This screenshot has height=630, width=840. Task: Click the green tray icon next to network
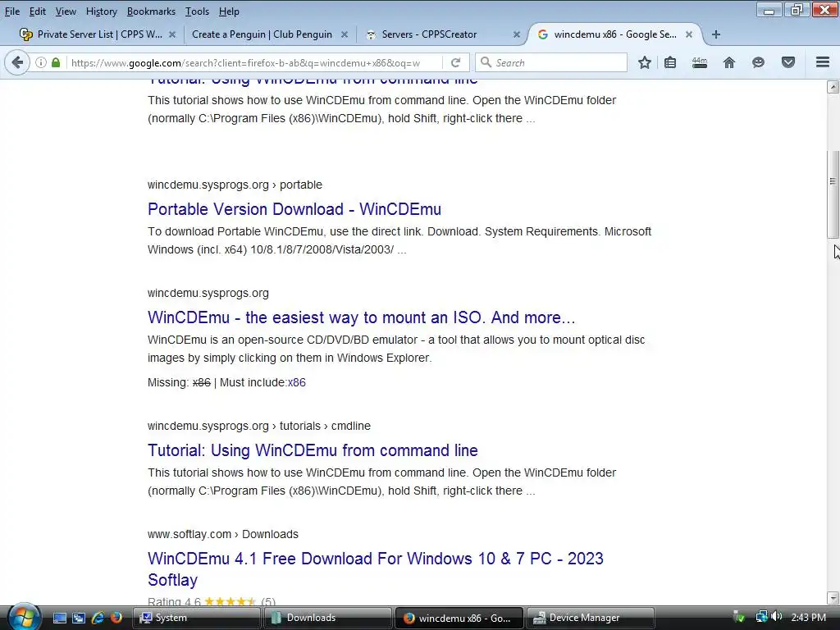pyautogui.click(x=739, y=617)
